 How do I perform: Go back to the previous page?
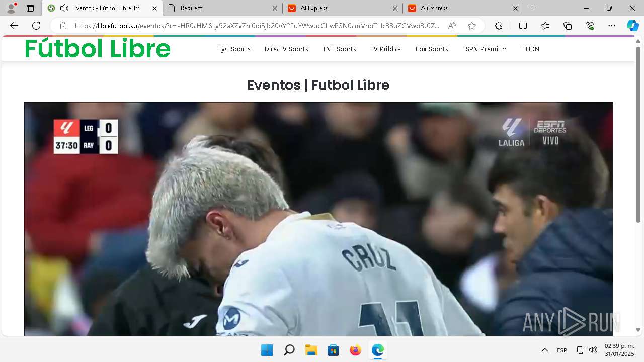14,26
